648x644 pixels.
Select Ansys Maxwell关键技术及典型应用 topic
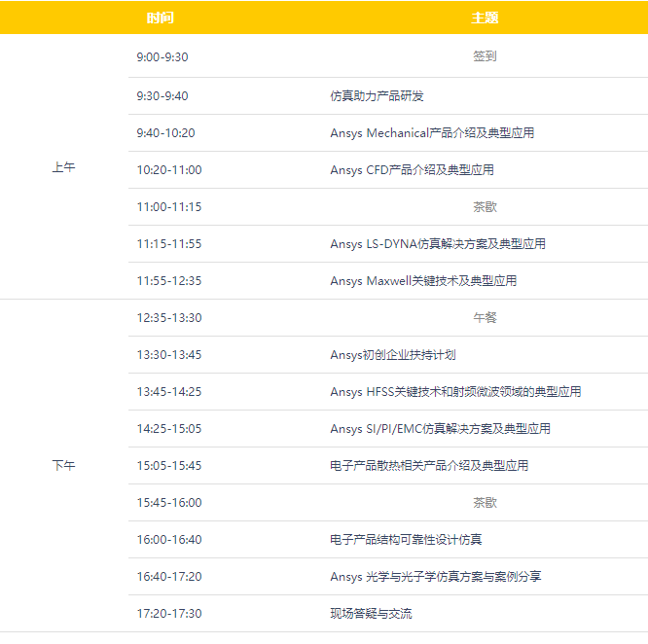423,281
